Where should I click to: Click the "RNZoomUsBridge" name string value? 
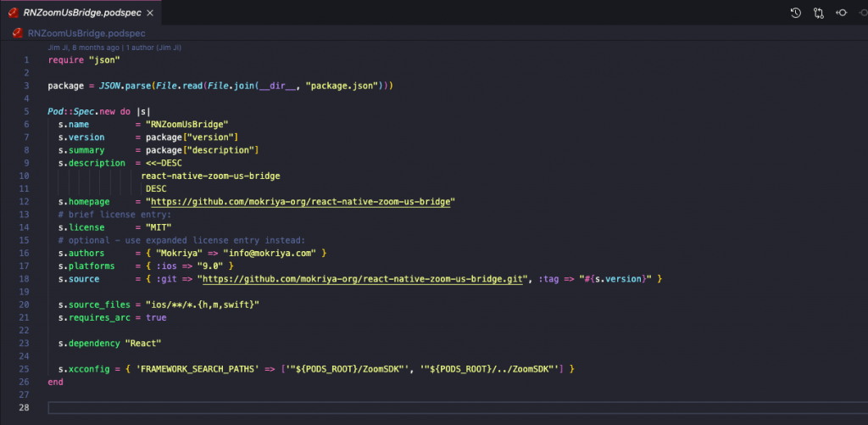pos(187,125)
